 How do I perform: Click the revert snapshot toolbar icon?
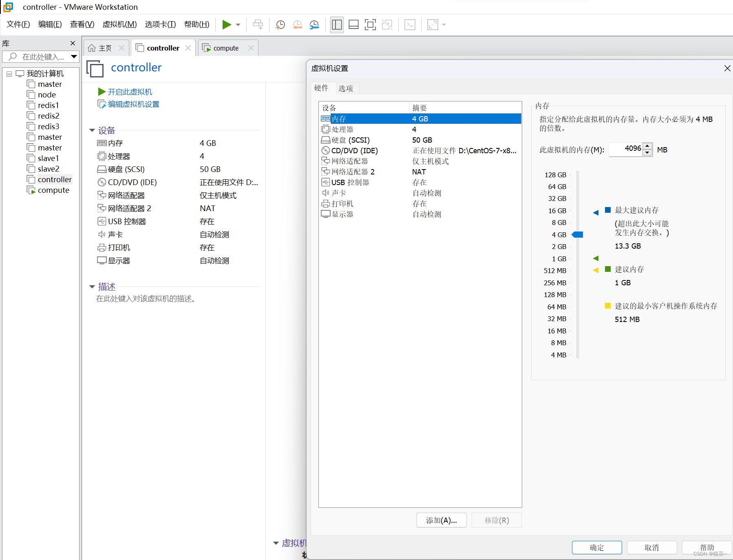coord(297,25)
